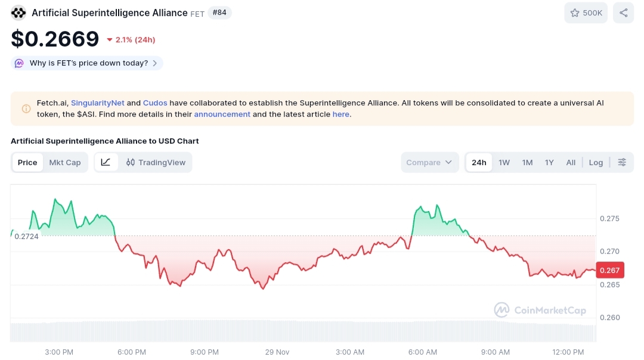Click the $0.2669 price value
Image resolution: width=644 pixels, height=360 pixels.
55,39
